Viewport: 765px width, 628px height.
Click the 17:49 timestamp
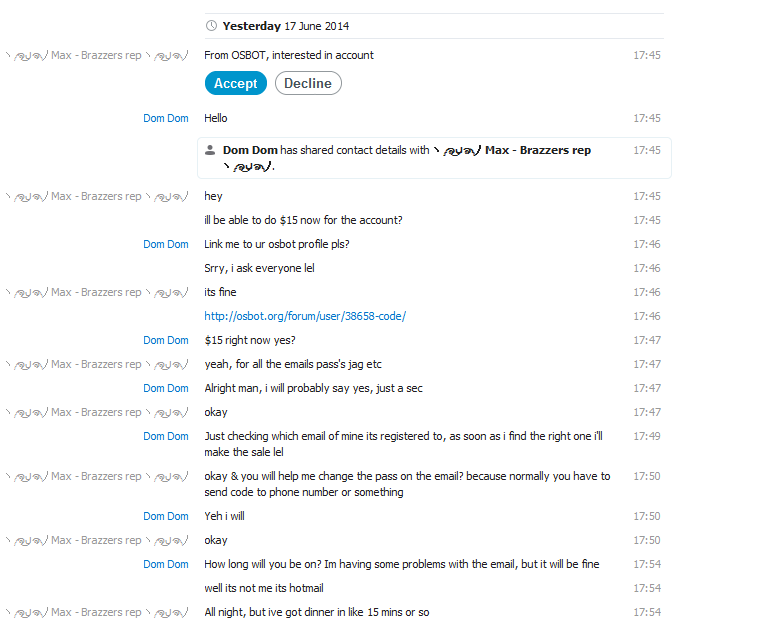[647, 436]
